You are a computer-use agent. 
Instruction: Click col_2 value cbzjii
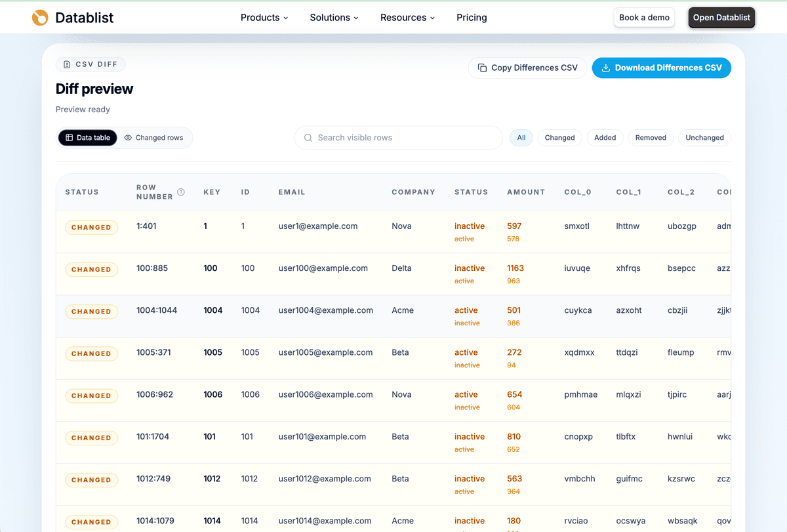click(x=678, y=310)
